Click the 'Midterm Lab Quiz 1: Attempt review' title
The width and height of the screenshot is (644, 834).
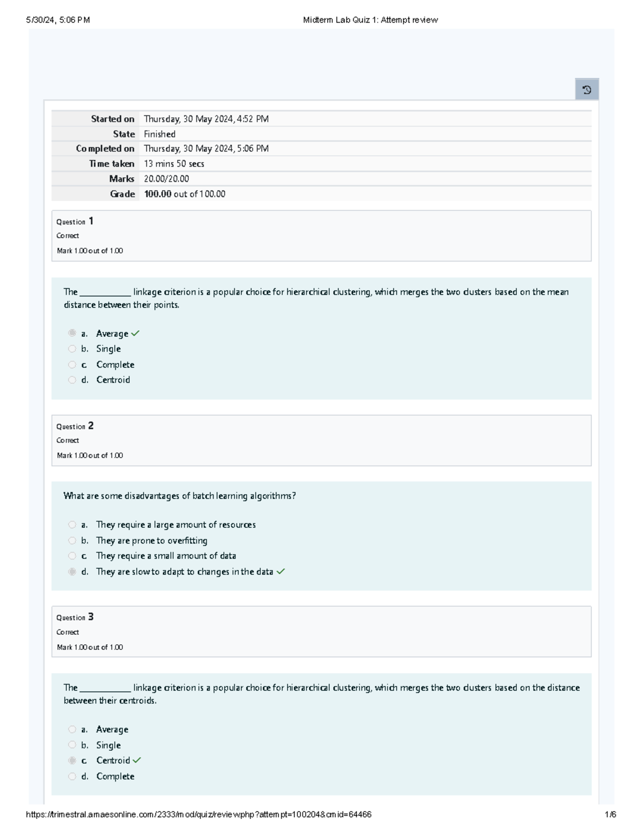370,20
